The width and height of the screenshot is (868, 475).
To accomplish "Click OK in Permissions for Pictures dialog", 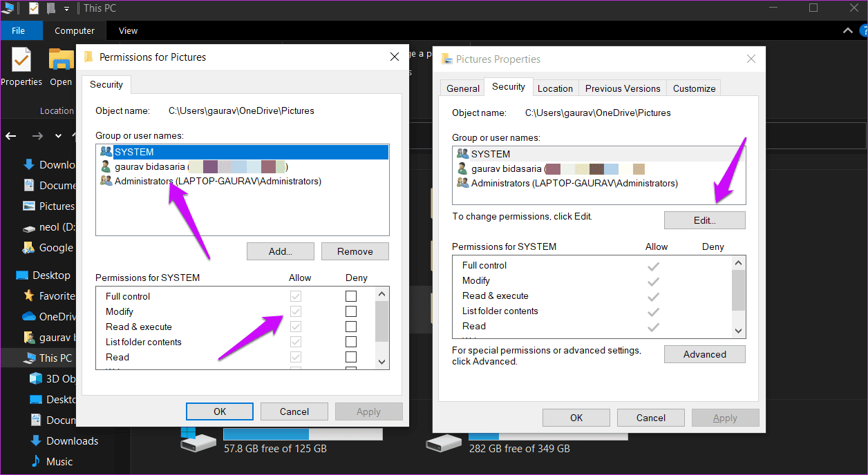I will tap(220, 411).
